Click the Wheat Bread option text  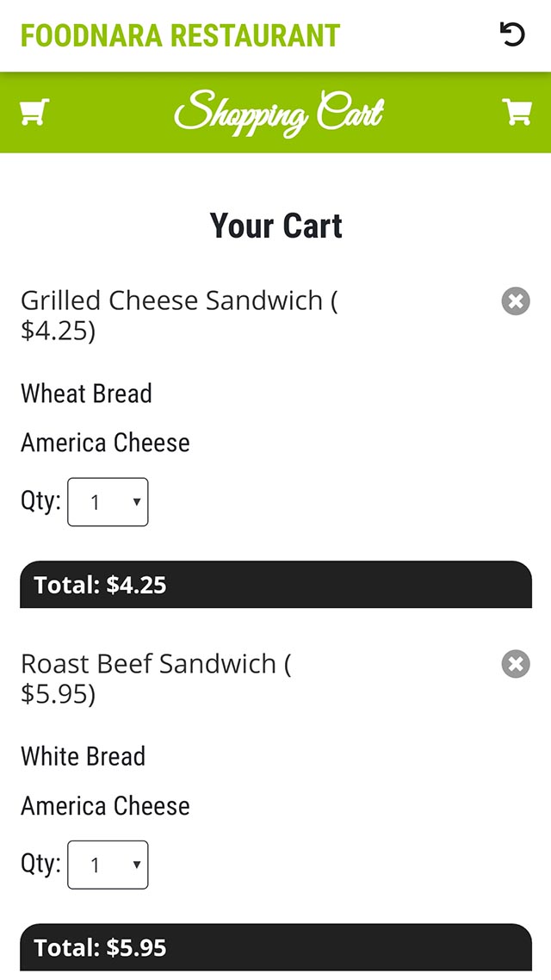[86, 394]
